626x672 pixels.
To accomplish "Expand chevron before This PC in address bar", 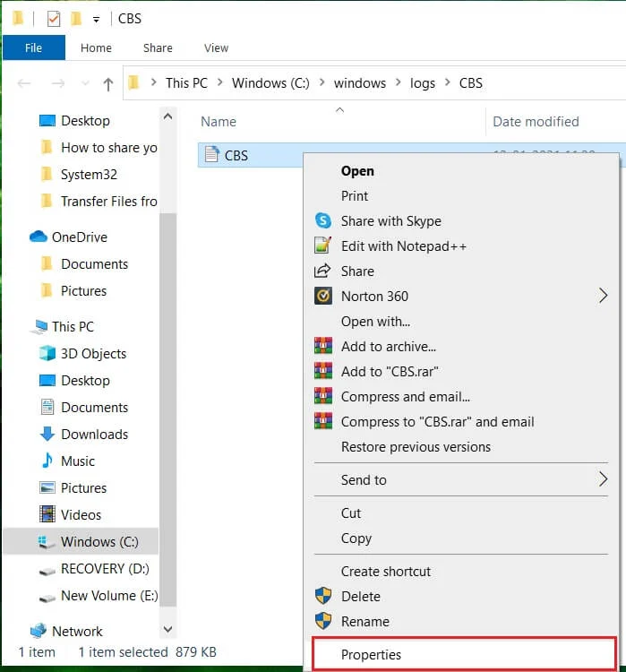I will pyautogui.click(x=153, y=82).
